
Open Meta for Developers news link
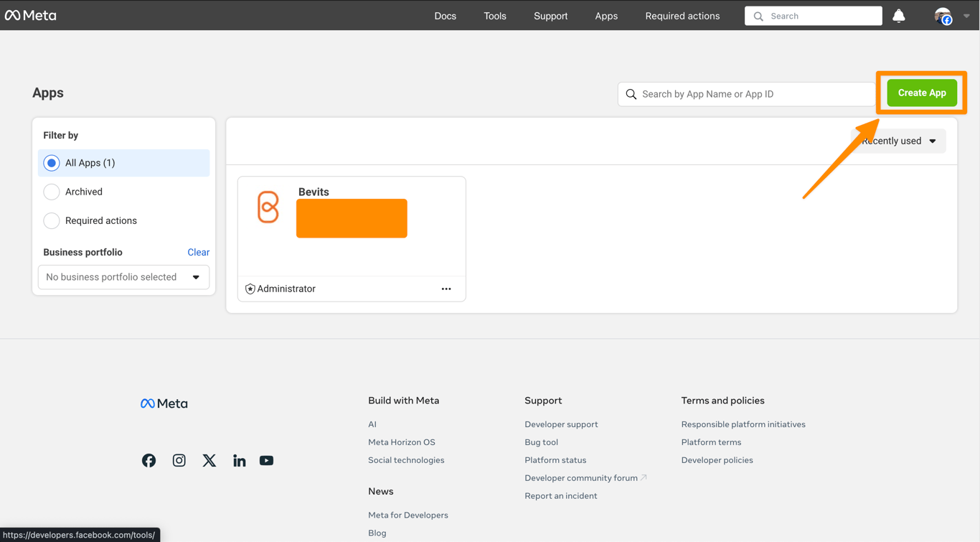coord(408,515)
